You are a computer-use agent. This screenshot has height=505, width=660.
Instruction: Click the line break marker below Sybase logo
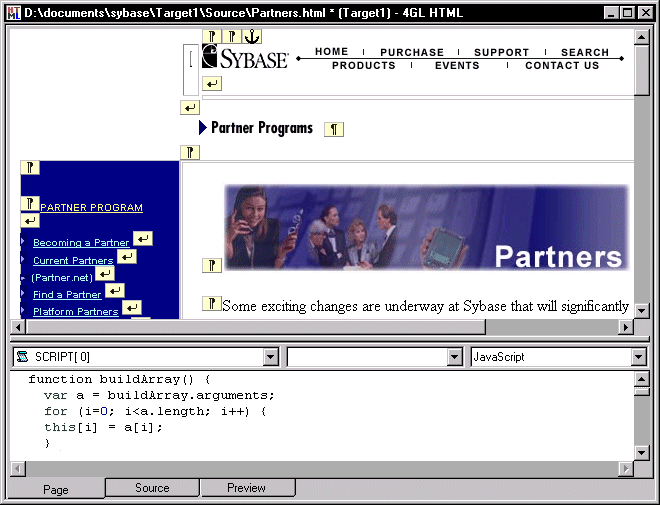point(212,83)
